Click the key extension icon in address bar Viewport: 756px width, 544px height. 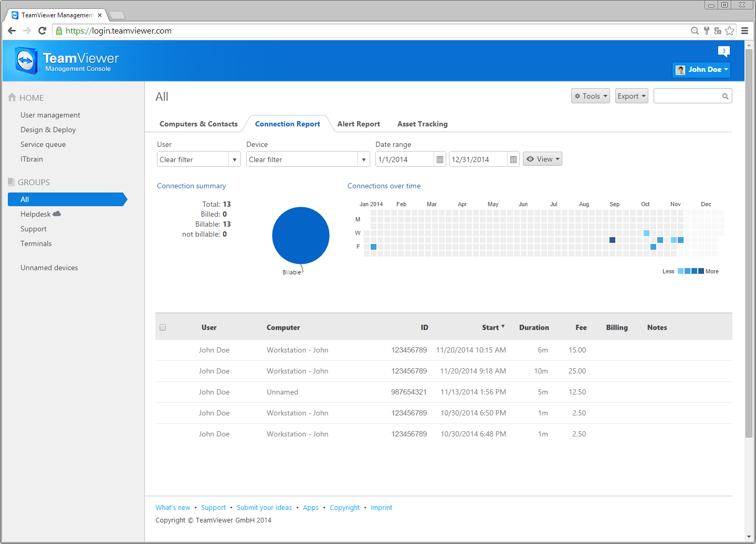707,31
